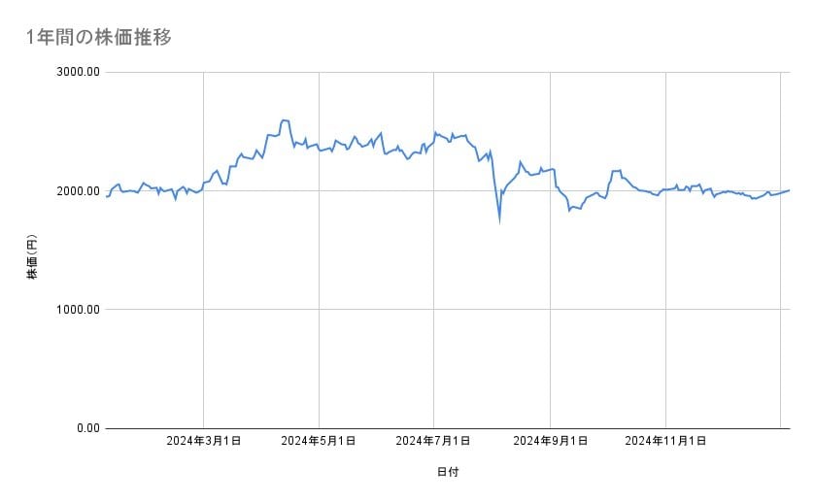Click the highest peak of the blue line
This screenshot has width=815, height=504.
pos(283,120)
